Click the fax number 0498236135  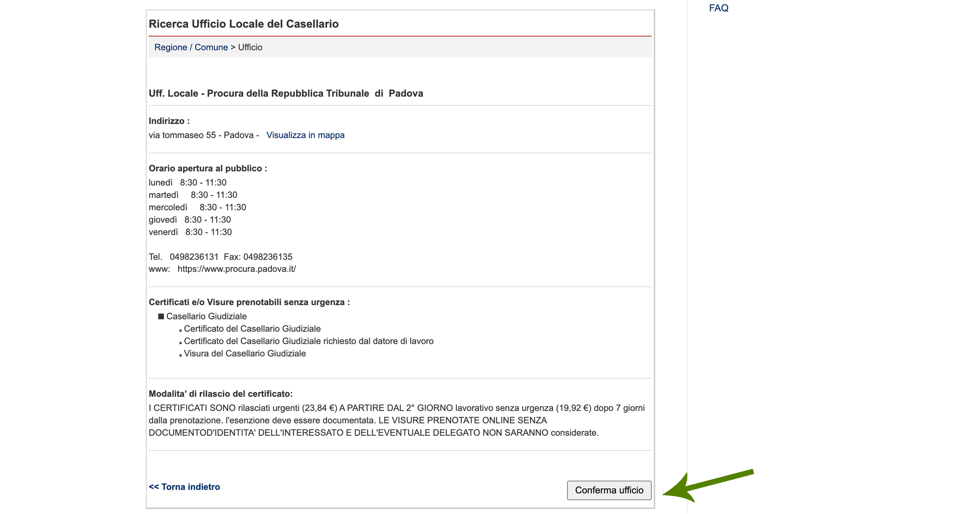pos(268,257)
